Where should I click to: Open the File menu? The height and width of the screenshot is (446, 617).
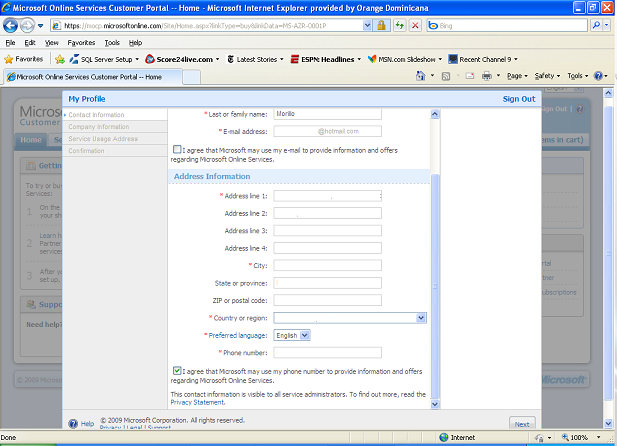point(10,43)
